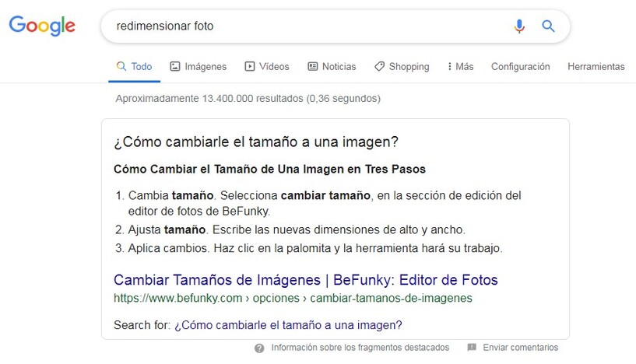Click the Herramientas button
Screen dimensions: 636x364
[596, 66]
